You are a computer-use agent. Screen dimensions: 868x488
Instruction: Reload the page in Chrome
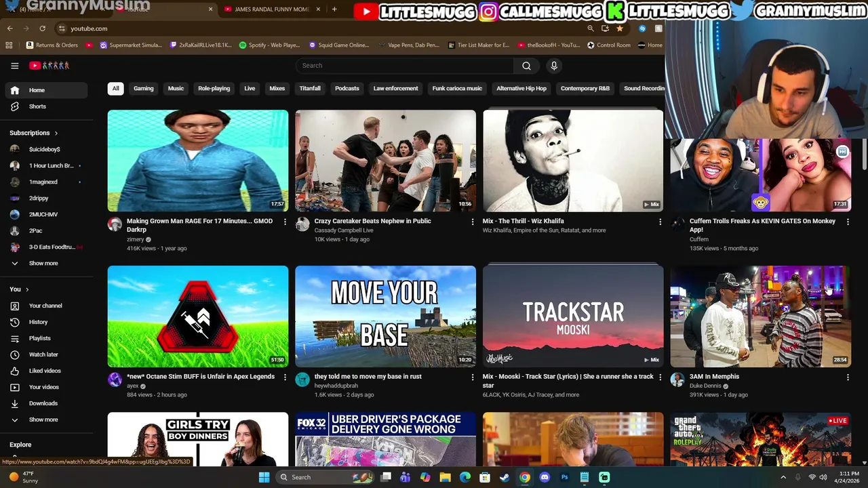click(x=42, y=28)
